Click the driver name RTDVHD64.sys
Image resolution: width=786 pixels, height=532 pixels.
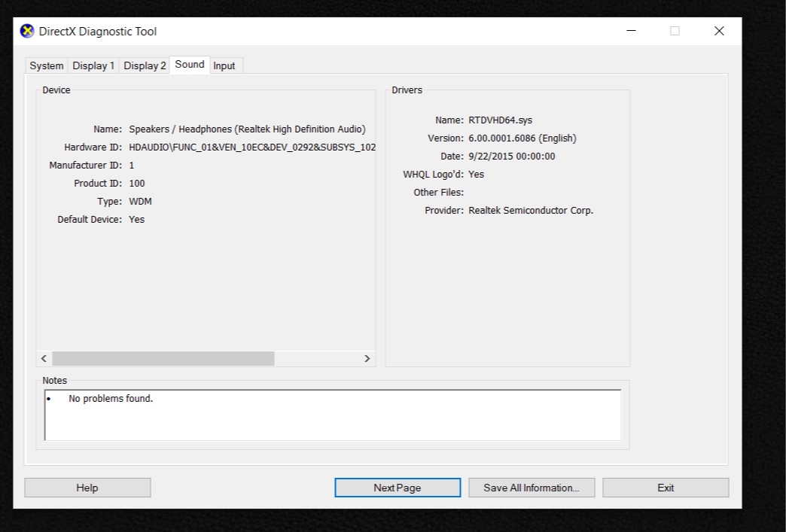click(500, 120)
